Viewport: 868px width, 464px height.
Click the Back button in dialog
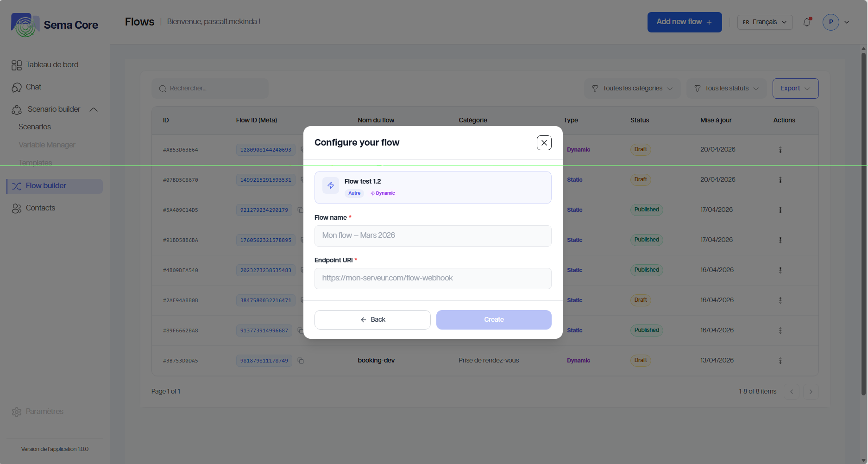372,320
